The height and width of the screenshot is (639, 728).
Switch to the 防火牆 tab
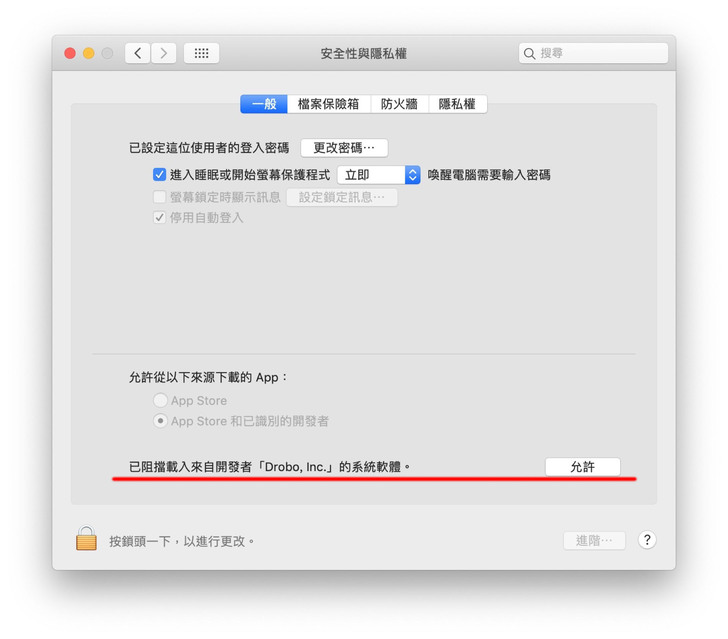(399, 104)
